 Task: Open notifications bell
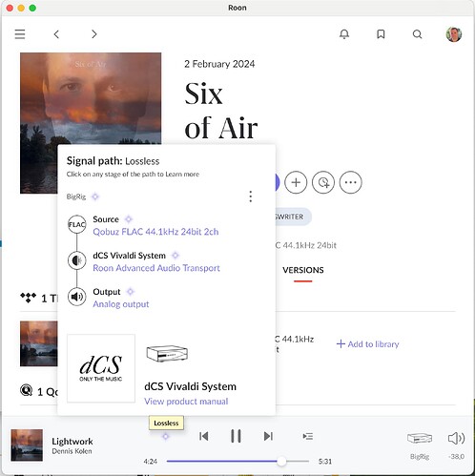[344, 34]
